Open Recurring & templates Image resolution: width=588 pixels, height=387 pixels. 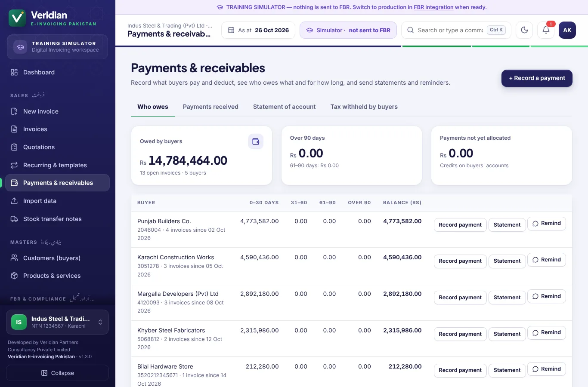click(57, 165)
